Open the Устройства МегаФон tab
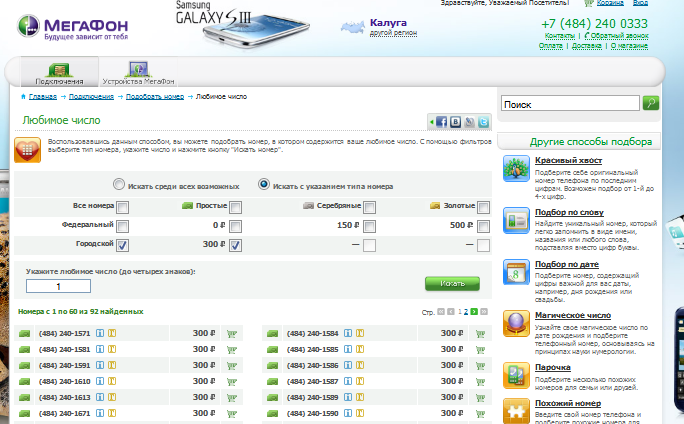The height and width of the screenshot is (424, 684). click(138, 73)
